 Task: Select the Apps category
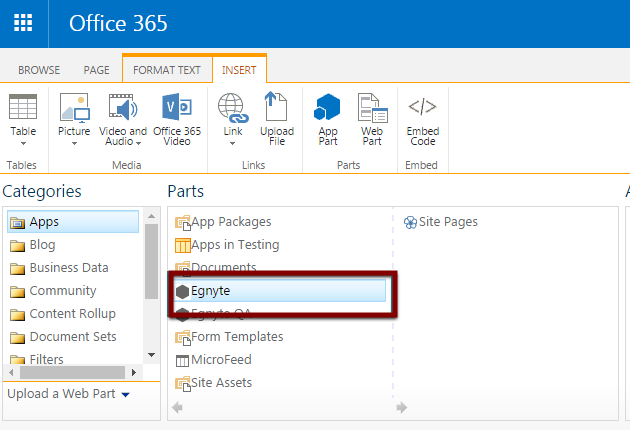(73, 221)
